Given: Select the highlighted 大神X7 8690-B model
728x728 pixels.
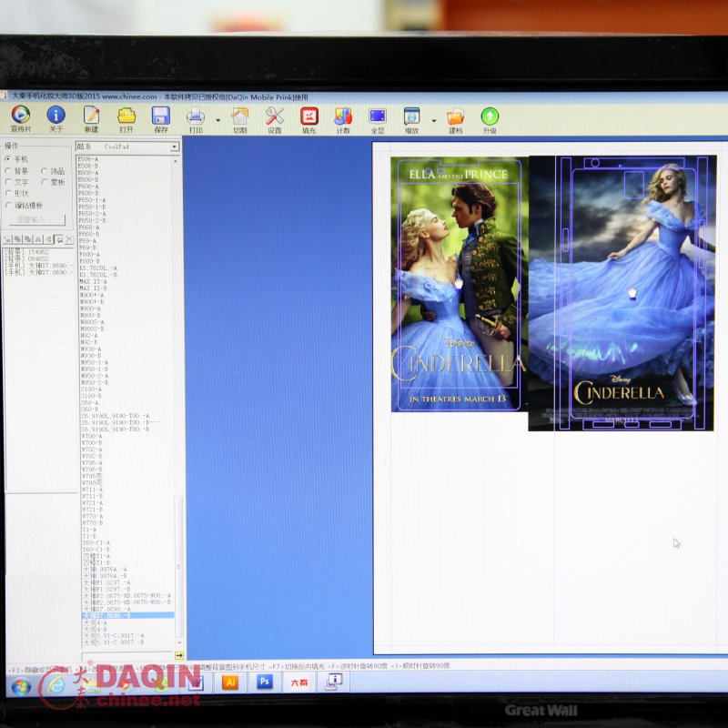Looking at the screenshot, I should coord(128,616).
